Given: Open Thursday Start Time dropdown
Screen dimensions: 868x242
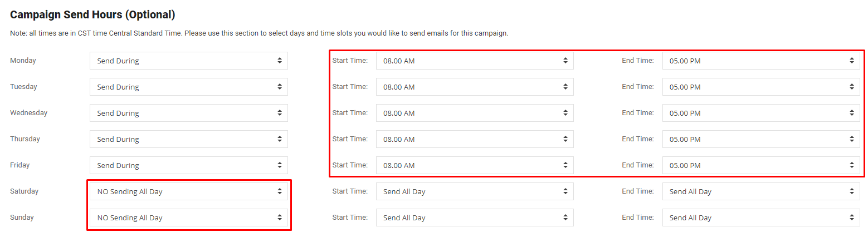Looking at the screenshot, I should [475, 139].
